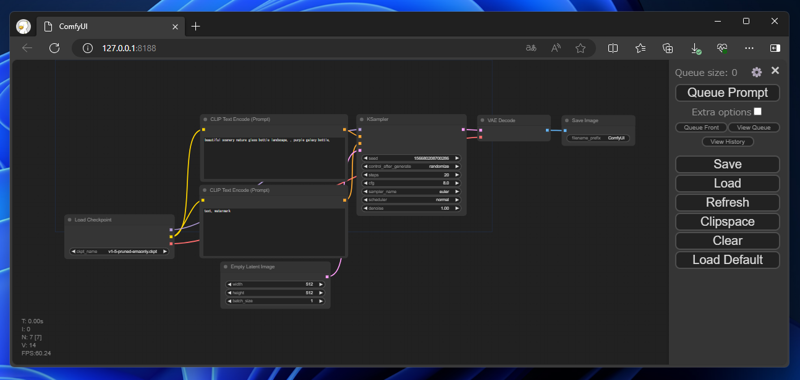Select the ComfyUI browser tab
The width and height of the screenshot is (800, 380).
[x=110, y=27]
